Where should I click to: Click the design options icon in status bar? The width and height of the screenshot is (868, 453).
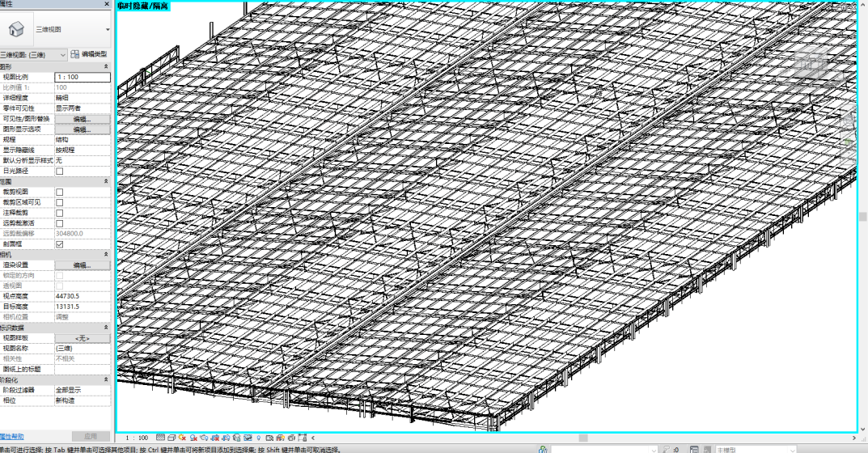coord(693,449)
